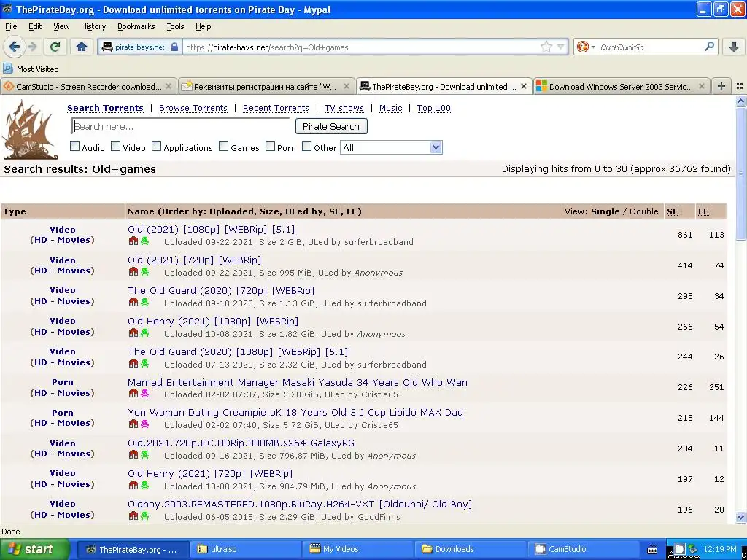747x560 pixels.
Task: Click the address bar URL field
Action: click(x=360, y=47)
